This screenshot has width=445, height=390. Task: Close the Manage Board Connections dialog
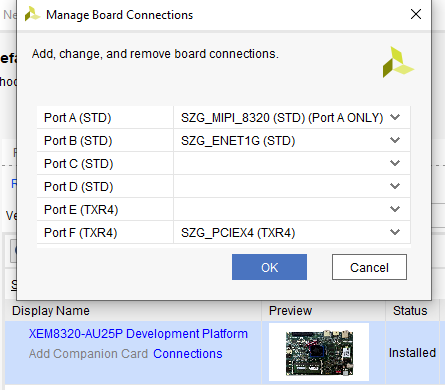pyautogui.click(x=416, y=14)
